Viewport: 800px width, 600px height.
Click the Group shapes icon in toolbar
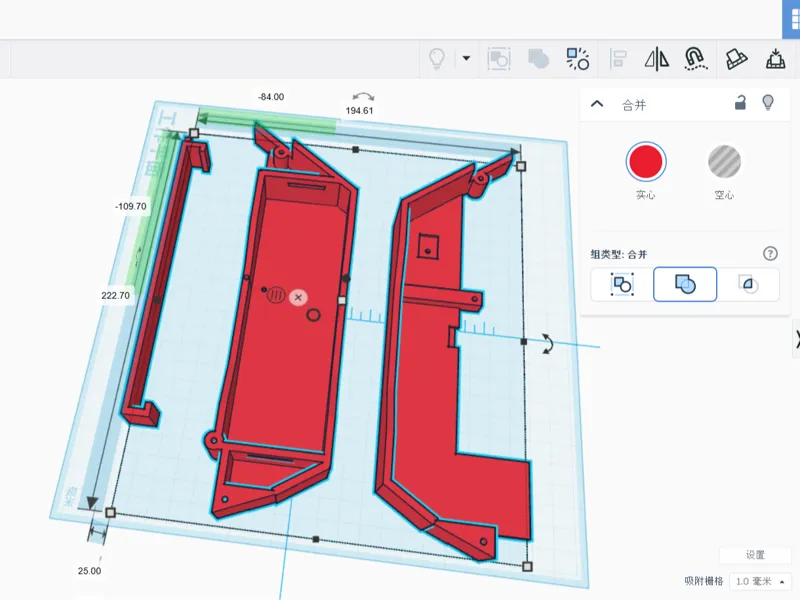499,59
